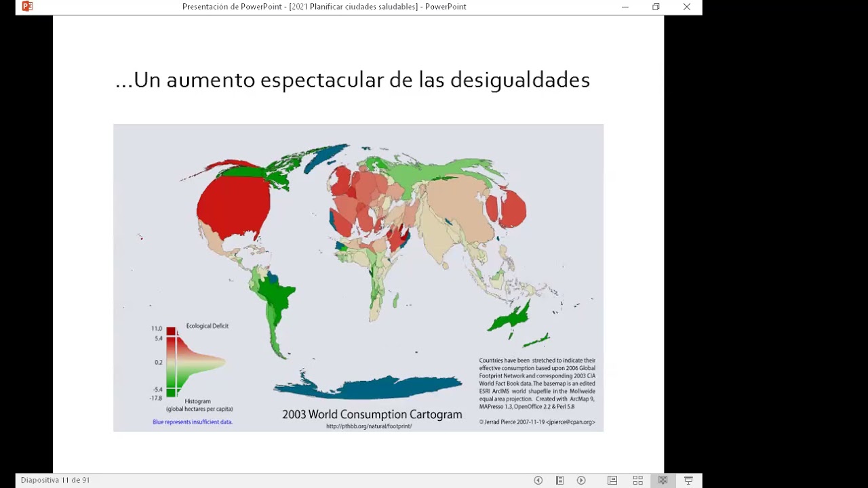Screen dimensions: 868x488
Task: Advance to the next slide arrow
Action: pyautogui.click(x=581, y=480)
